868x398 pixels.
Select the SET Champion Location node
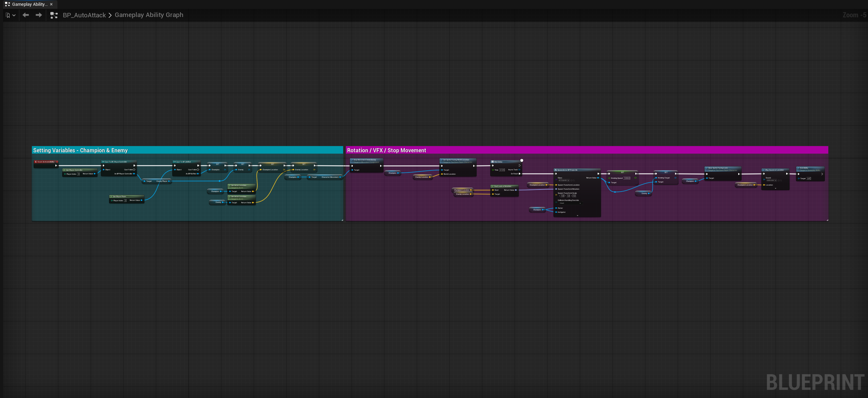pyautogui.click(x=272, y=167)
